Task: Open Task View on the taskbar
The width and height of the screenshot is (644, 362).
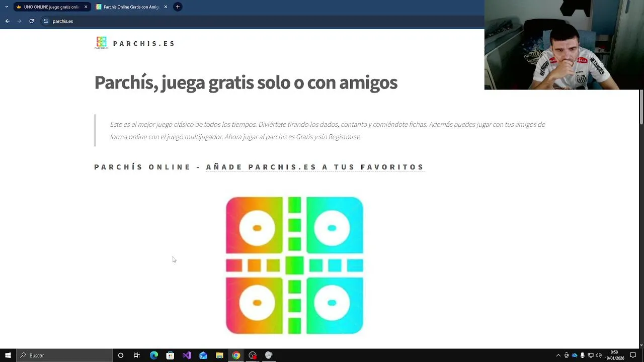Action: [137, 355]
